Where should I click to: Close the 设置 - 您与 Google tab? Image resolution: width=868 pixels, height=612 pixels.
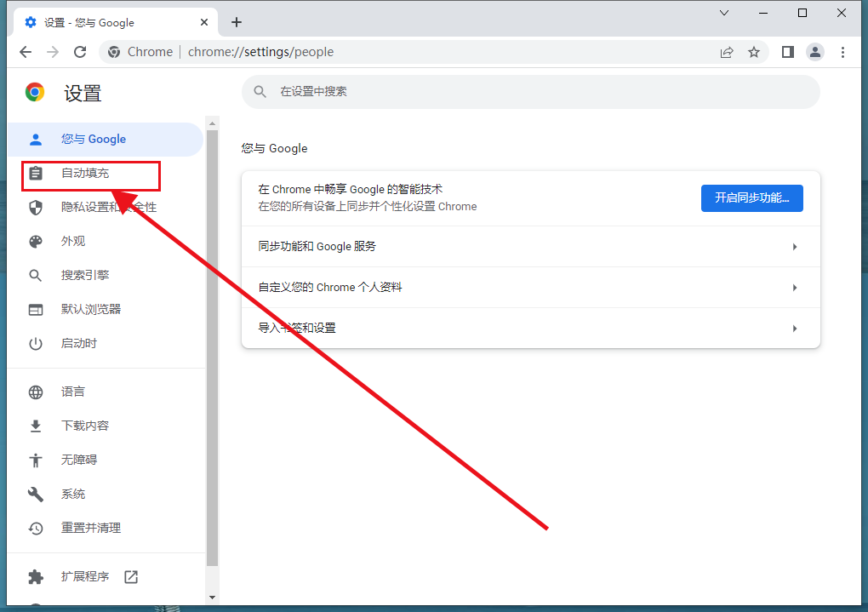coord(204,22)
